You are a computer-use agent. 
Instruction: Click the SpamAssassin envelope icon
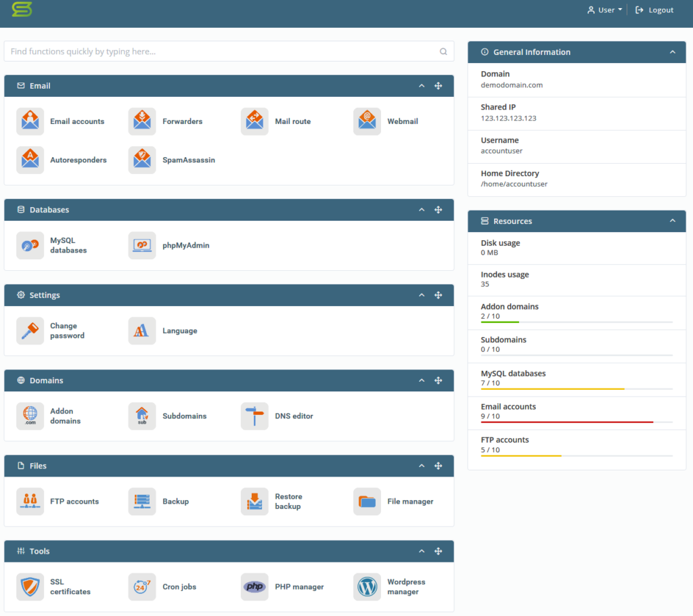click(x=142, y=160)
